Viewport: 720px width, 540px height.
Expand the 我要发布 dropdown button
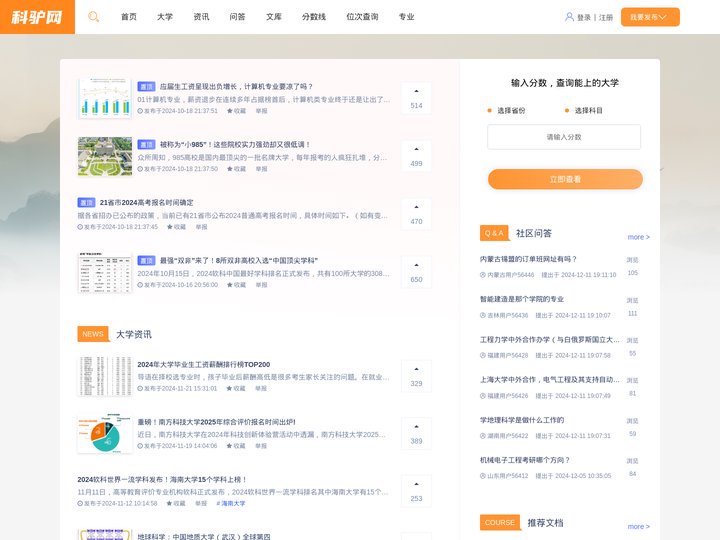pyautogui.click(x=650, y=17)
